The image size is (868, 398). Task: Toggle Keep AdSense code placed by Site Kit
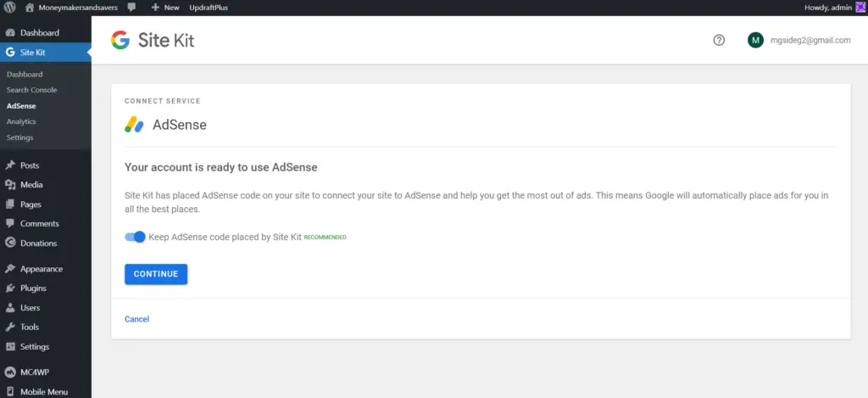[135, 237]
